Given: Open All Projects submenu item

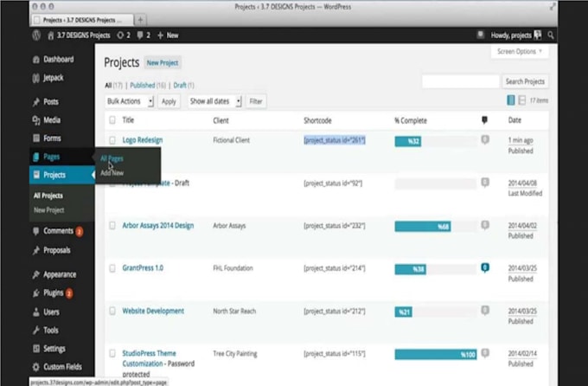Looking at the screenshot, I should pos(48,196).
